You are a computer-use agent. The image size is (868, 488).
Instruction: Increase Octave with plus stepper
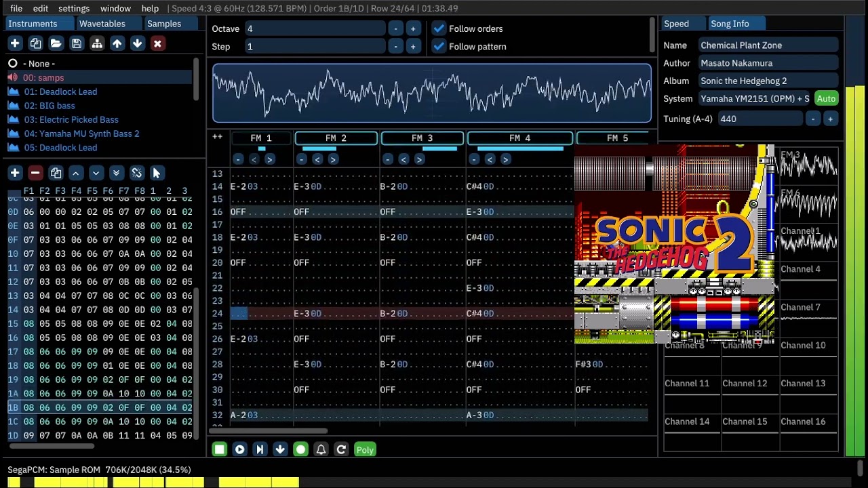pyautogui.click(x=412, y=28)
